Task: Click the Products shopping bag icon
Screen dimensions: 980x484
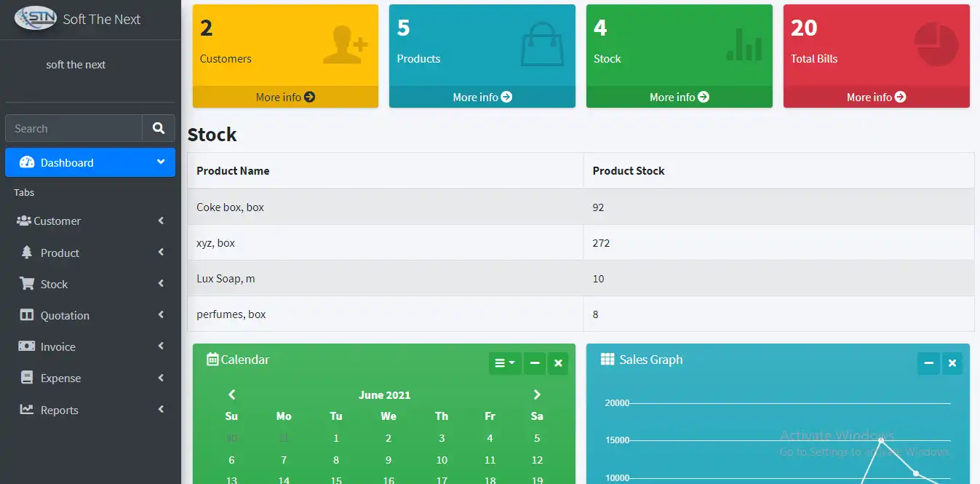Action: [x=542, y=45]
